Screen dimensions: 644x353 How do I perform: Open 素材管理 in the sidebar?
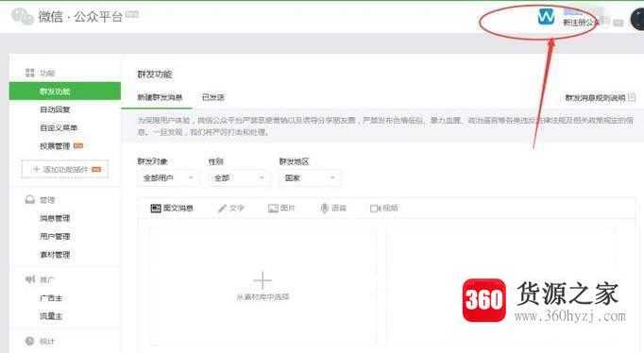coord(55,255)
